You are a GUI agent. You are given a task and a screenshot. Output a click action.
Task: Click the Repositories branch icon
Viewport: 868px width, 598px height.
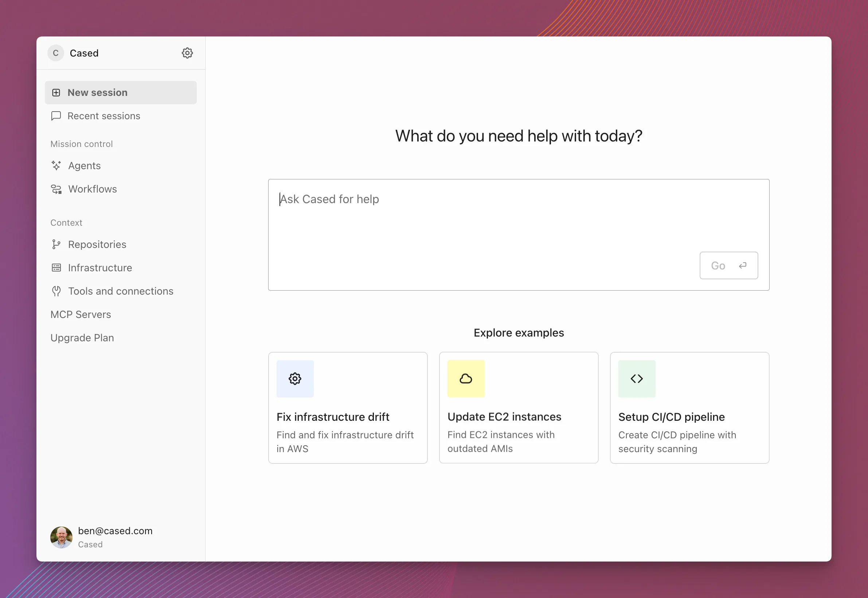56,244
